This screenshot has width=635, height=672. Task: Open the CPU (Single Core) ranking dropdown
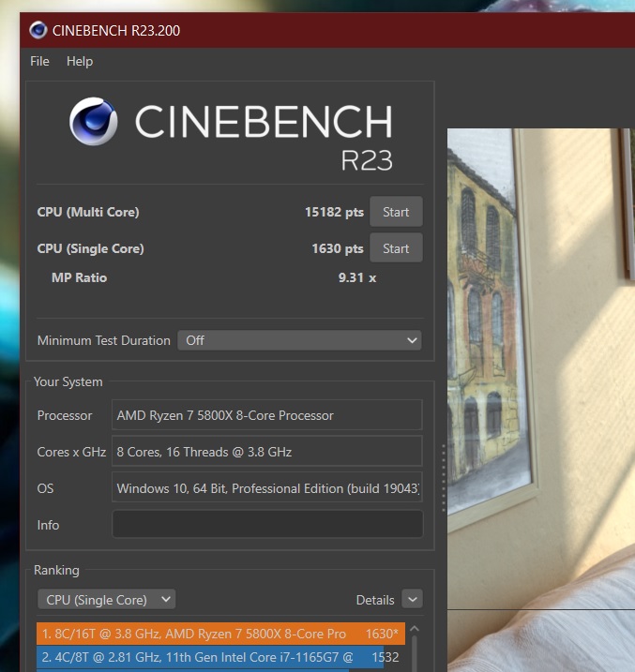pos(106,600)
